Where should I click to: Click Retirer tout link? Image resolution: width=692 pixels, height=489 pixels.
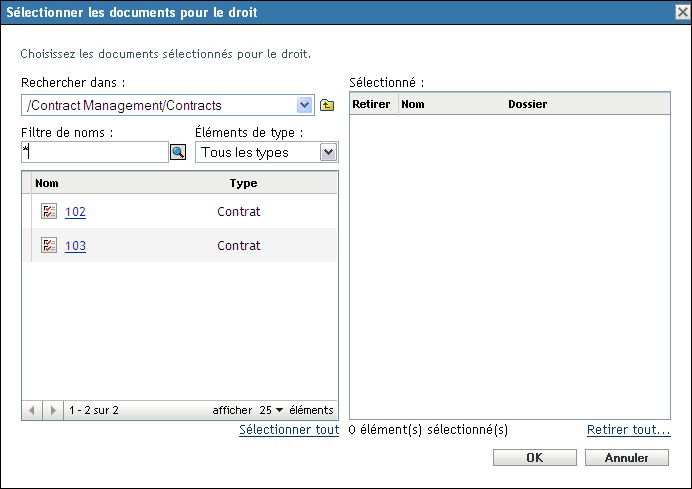click(x=628, y=430)
